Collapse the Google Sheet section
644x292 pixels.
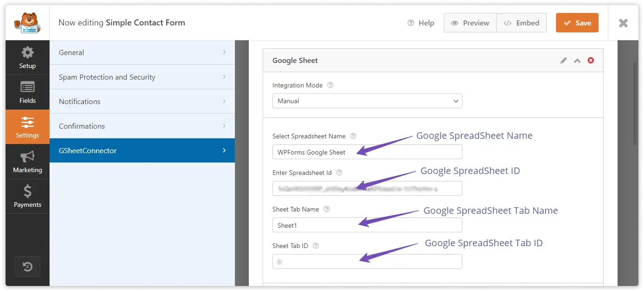(577, 61)
